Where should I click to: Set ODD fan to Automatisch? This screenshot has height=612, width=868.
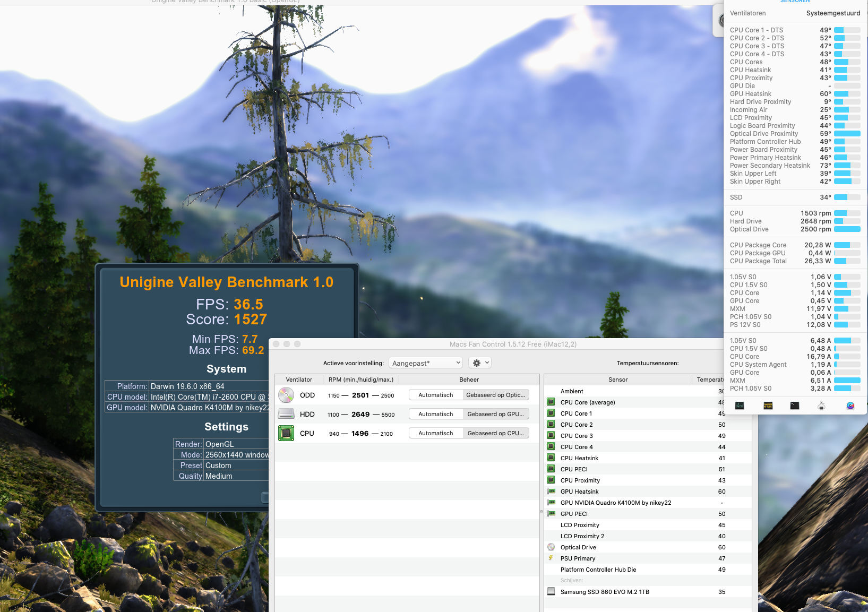click(x=436, y=395)
